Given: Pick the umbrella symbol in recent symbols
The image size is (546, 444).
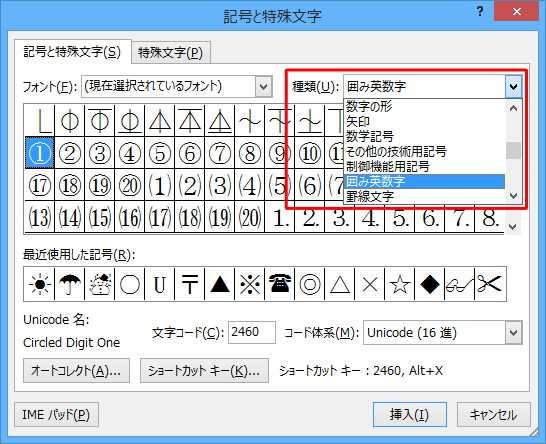Looking at the screenshot, I should (x=70, y=284).
